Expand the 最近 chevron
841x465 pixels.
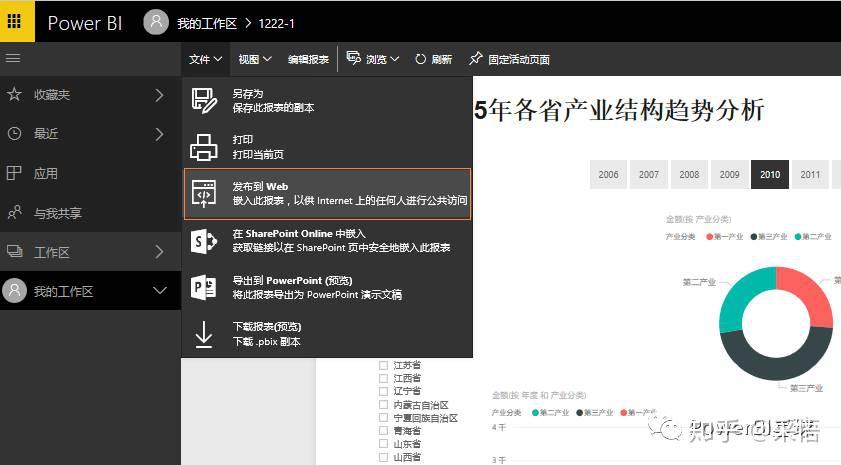click(159, 134)
